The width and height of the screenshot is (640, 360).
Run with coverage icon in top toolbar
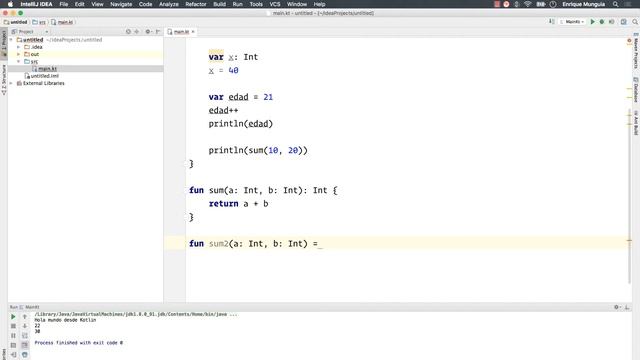click(x=611, y=22)
